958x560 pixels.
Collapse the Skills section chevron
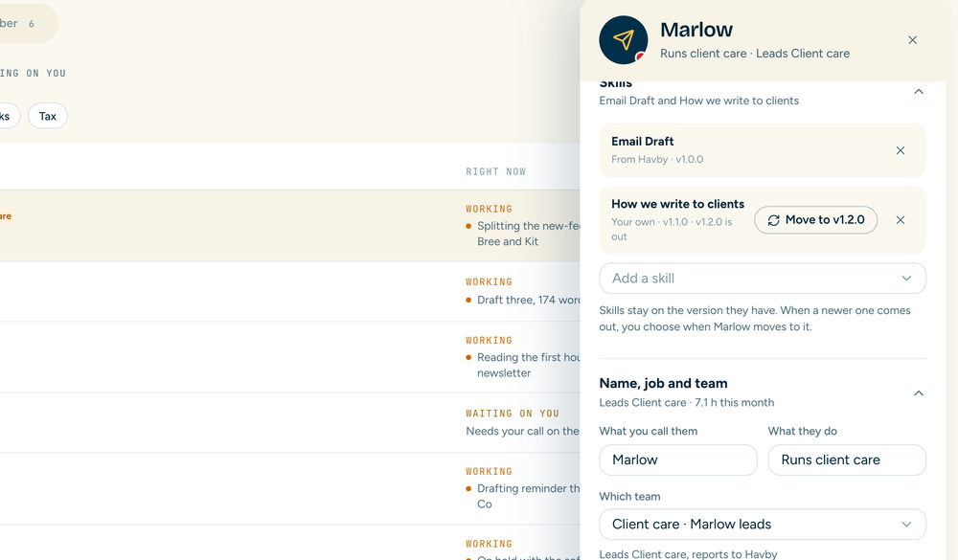(x=919, y=92)
